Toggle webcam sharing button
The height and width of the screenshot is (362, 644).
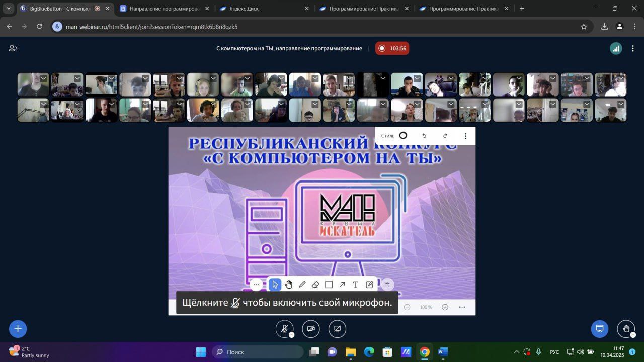311,329
